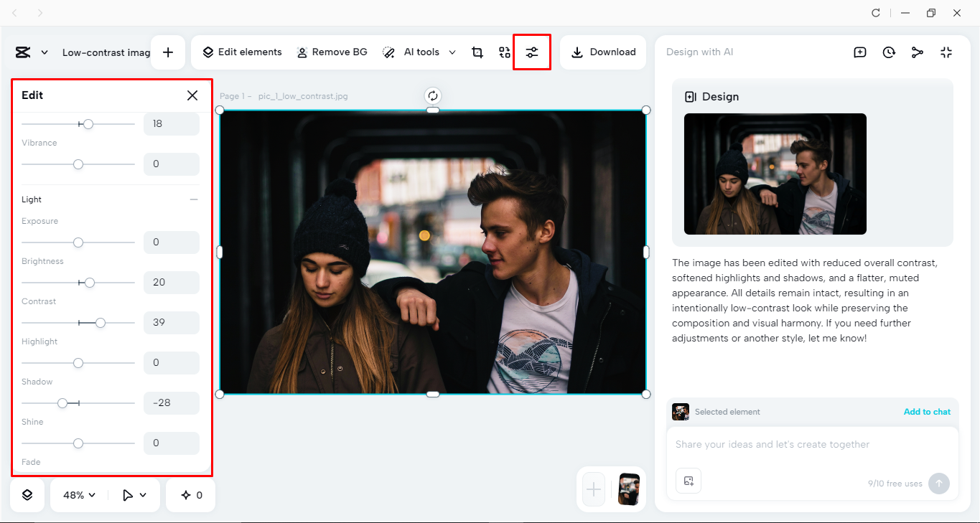Viewport: 980px width, 523px height.
Task: Click the Contrast value field showing 39
Action: [172, 323]
